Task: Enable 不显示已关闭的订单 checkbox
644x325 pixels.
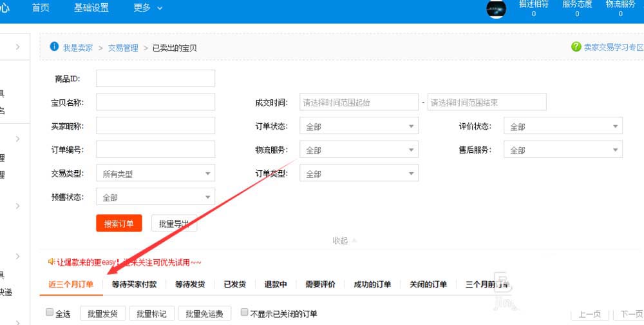Action: coord(244,313)
